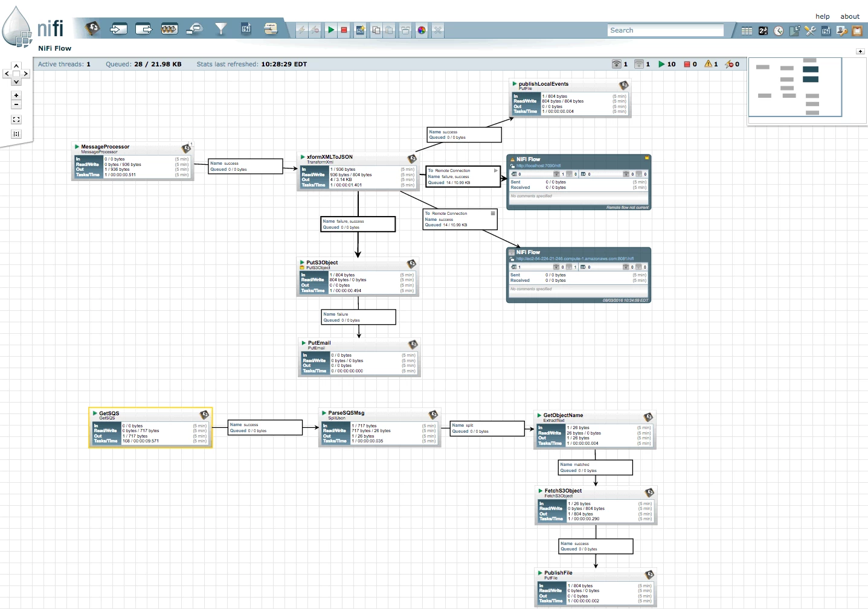The height and width of the screenshot is (609, 868).
Task: Pan the canvas up with the arrow
Action: 16,66
